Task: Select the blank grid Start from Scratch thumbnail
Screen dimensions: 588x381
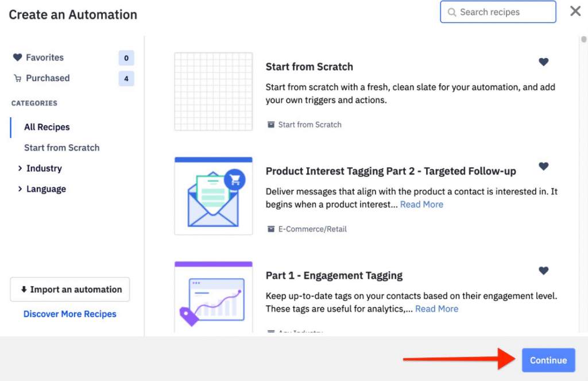Action: pyautogui.click(x=214, y=91)
